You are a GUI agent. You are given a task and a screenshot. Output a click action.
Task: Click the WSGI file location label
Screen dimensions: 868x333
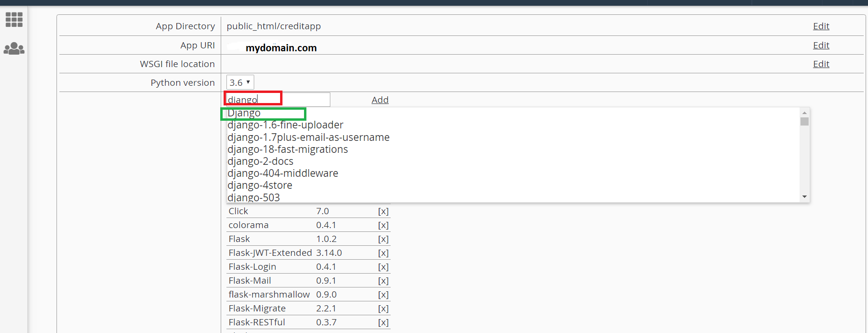[178, 64]
